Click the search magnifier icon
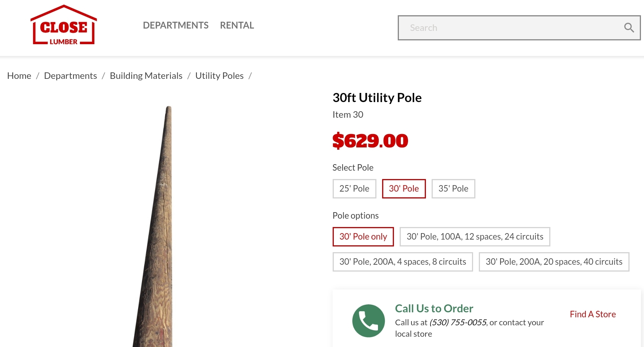Viewport: 644px width, 347px height. coord(629,28)
